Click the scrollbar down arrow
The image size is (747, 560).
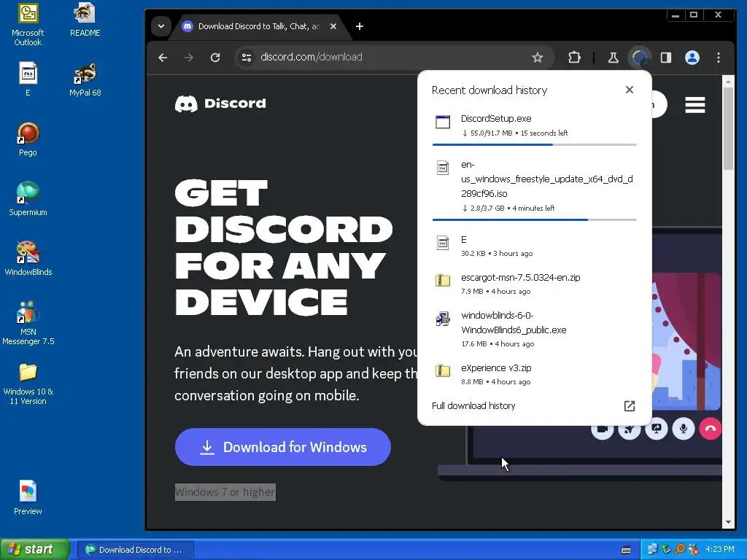[x=728, y=522]
